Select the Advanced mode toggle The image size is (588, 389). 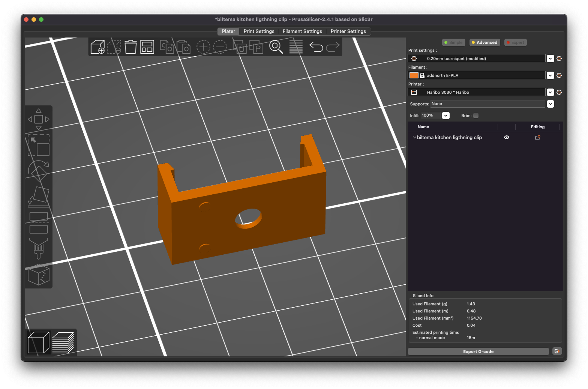(484, 42)
